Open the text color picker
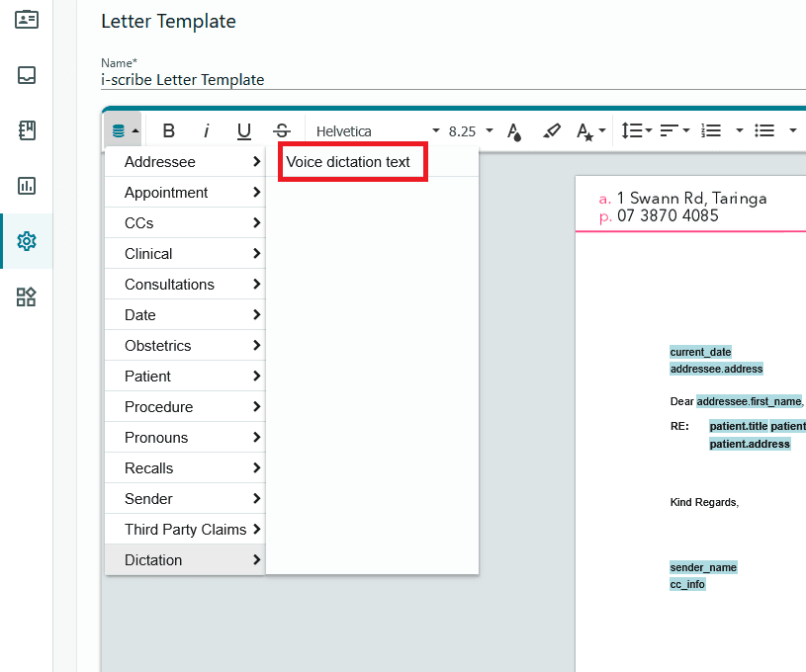 (514, 131)
